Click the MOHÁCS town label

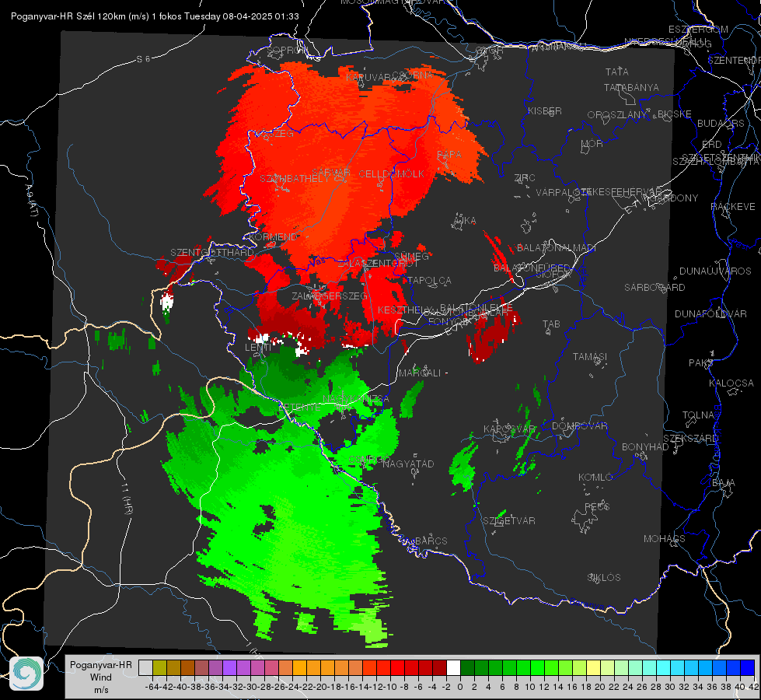(665, 539)
